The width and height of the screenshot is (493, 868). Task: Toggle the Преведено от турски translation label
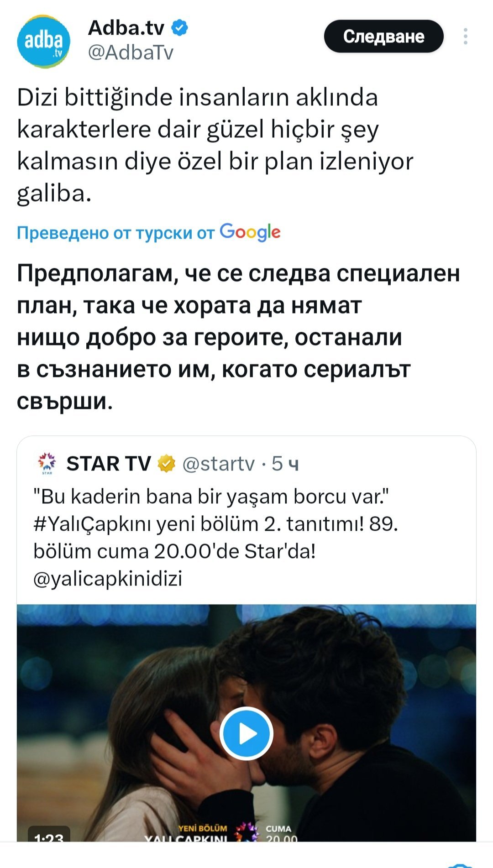point(115,233)
